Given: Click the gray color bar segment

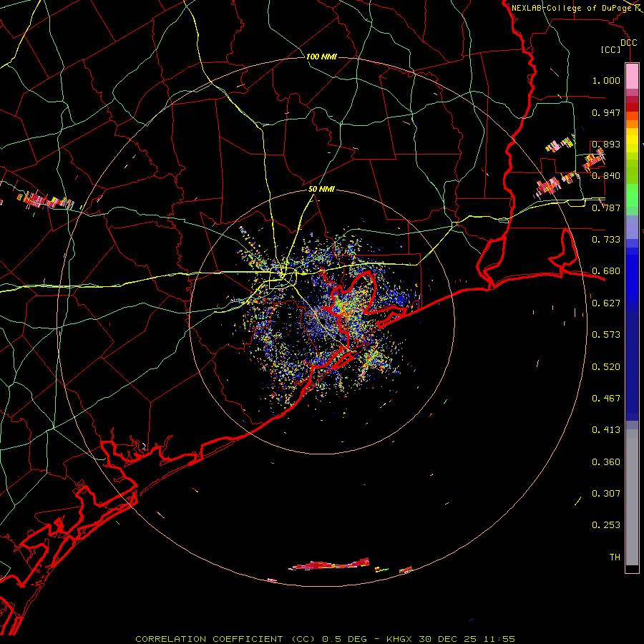Looking at the screenshot, I should click(x=632, y=497).
